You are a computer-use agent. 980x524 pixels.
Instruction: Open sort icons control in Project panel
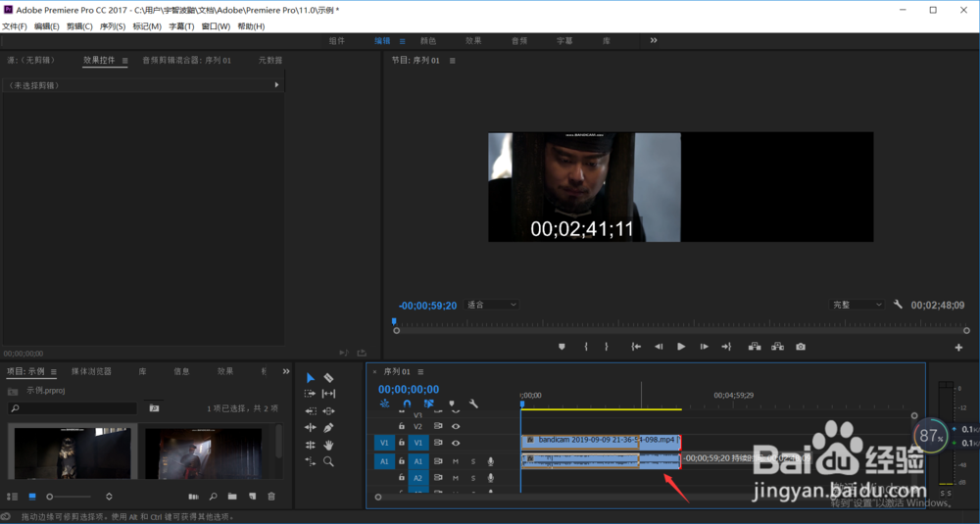109,497
